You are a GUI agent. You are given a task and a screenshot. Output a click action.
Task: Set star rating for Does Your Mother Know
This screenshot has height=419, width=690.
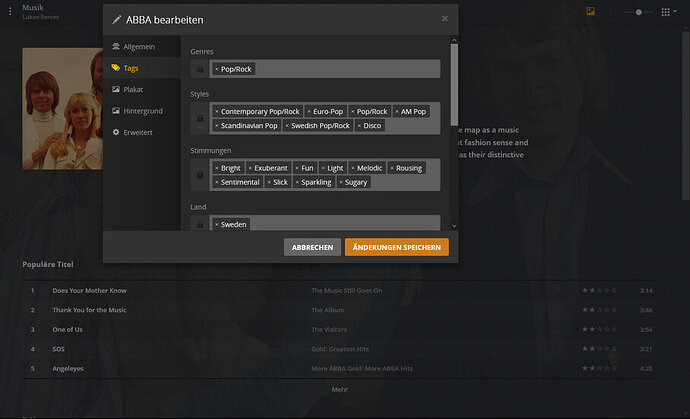click(599, 290)
